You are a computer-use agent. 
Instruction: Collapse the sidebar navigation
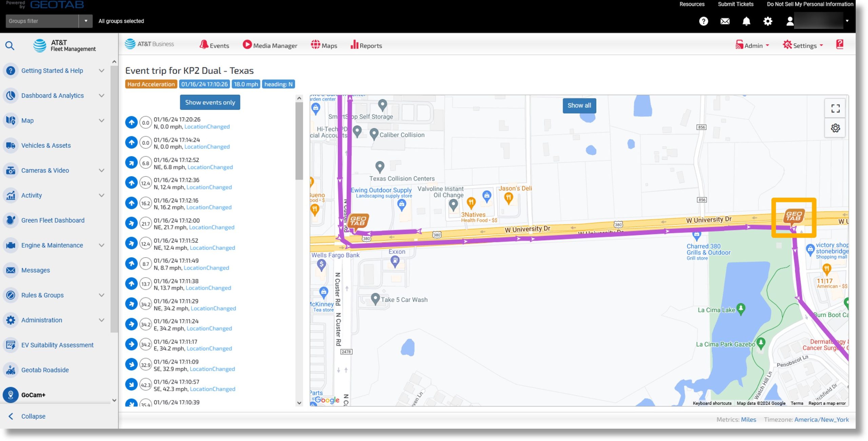27,416
